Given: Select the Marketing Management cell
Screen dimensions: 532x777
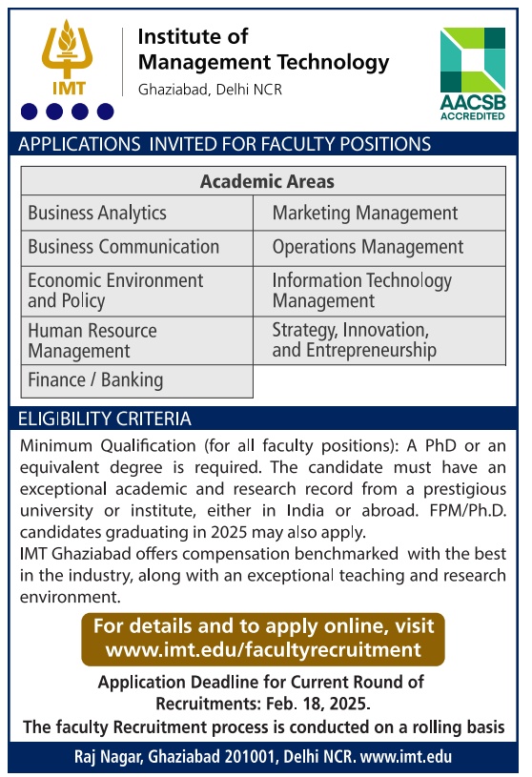Looking at the screenshot, I should click(379, 213).
